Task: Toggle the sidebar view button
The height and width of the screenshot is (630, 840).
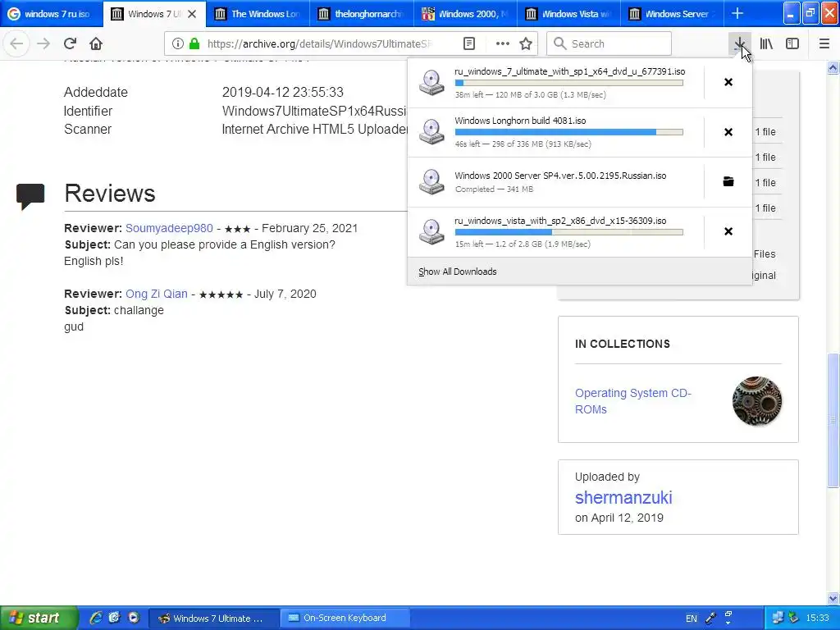Action: point(792,43)
